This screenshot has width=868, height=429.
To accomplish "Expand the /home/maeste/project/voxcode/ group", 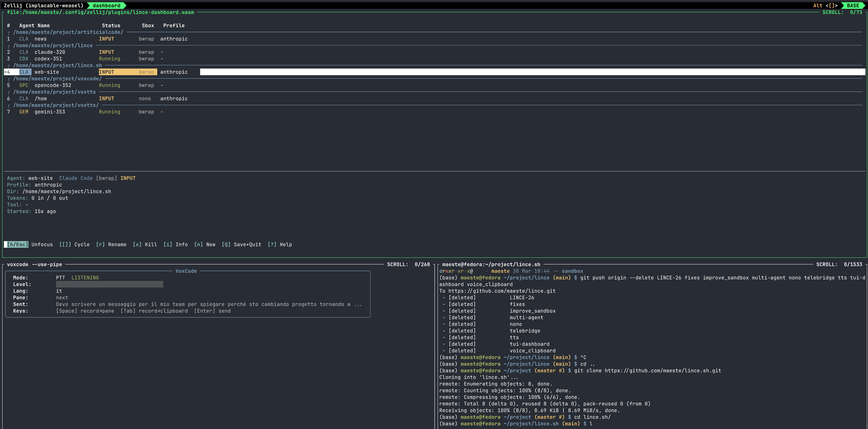I will (x=56, y=79).
